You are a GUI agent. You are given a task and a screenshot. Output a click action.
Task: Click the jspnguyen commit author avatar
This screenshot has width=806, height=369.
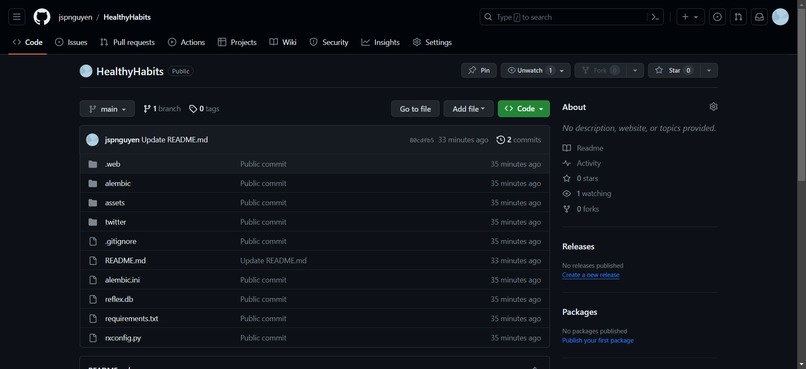pyautogui.click(x=92, y=140)
